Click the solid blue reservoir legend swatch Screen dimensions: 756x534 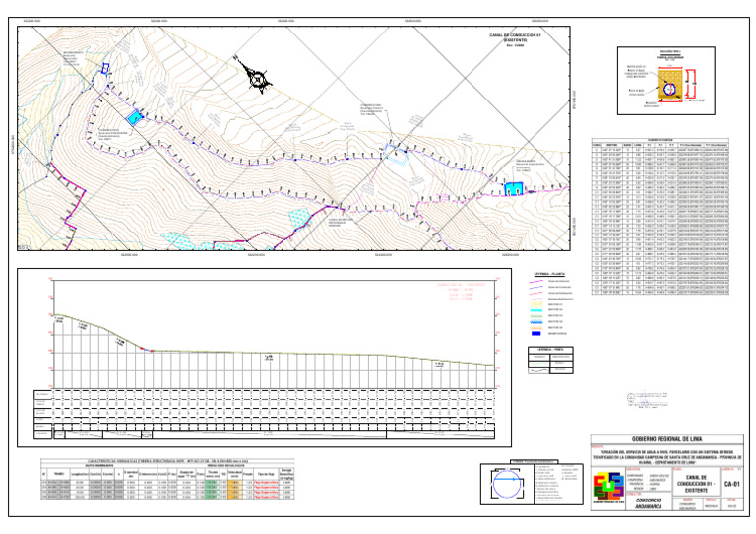(x=536, y=333)
